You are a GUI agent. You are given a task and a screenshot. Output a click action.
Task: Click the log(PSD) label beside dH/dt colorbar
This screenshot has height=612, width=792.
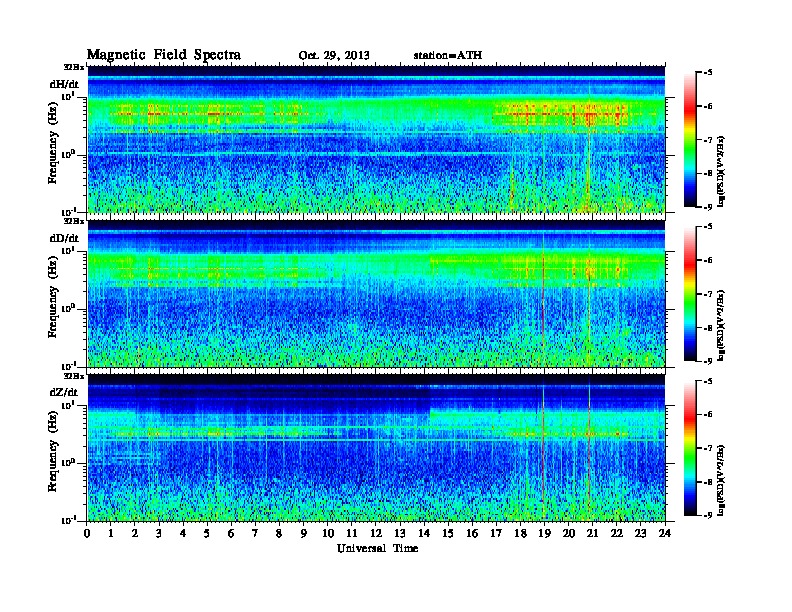(721, 171)
